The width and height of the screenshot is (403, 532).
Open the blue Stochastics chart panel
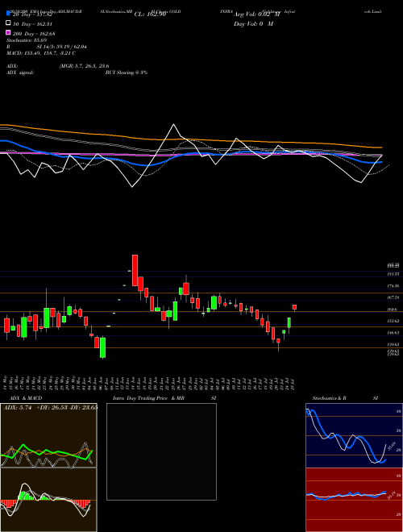(354, 435)
